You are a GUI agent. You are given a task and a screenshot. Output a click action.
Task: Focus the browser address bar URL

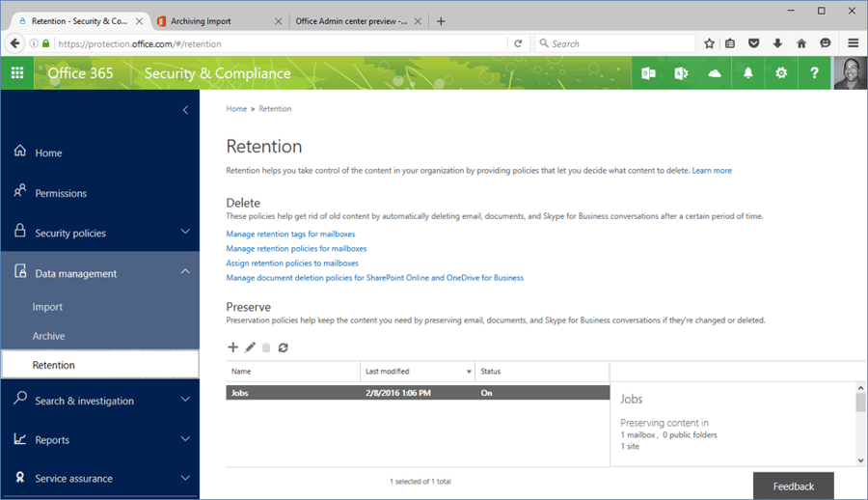(x=280, y=43)
